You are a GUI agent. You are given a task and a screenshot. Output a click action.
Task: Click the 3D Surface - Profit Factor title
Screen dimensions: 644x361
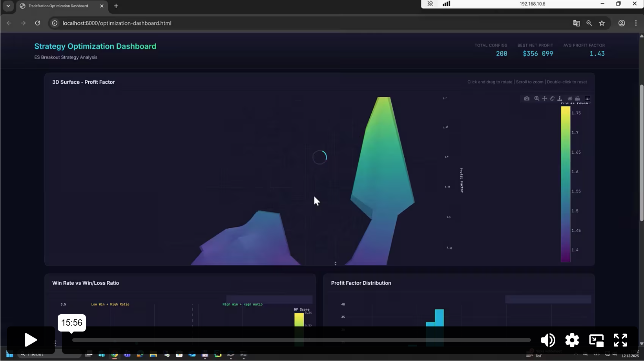pos(84,82)
